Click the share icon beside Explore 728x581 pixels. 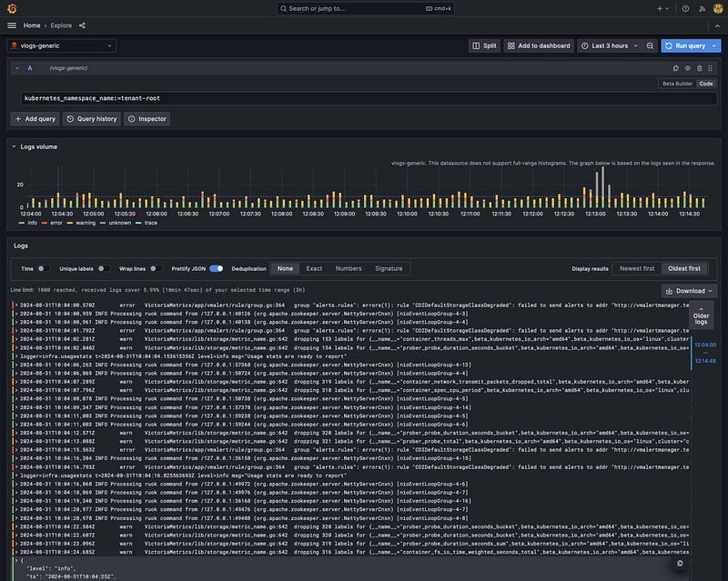(x=82, y=25)
